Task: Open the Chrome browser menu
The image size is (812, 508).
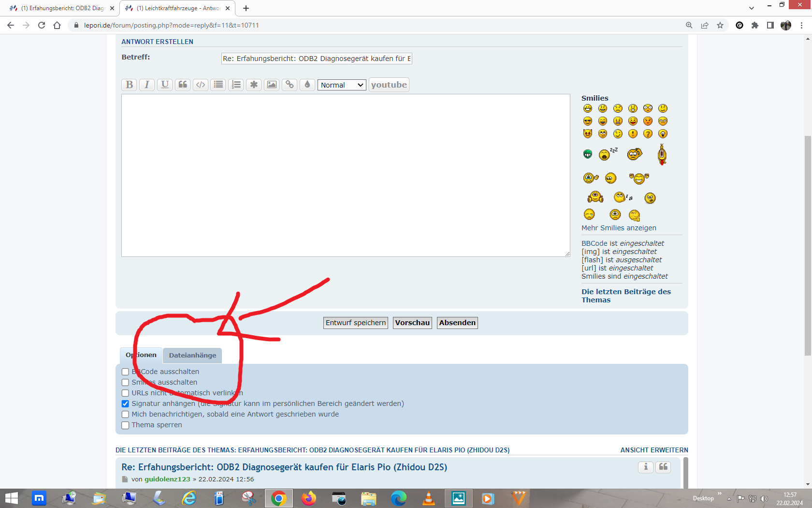Action: (x=801, y=25)
